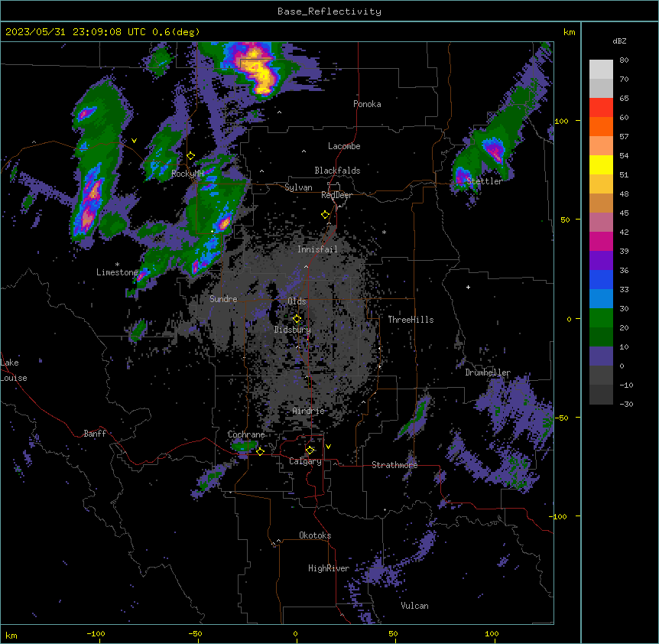Click the Calgary city label

(x=305, y=461)
